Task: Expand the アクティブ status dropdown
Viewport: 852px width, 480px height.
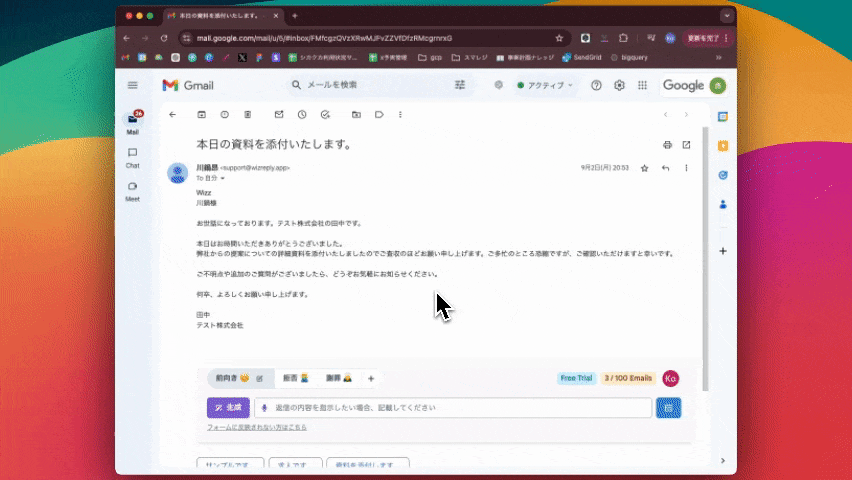Action: (545, 86)
